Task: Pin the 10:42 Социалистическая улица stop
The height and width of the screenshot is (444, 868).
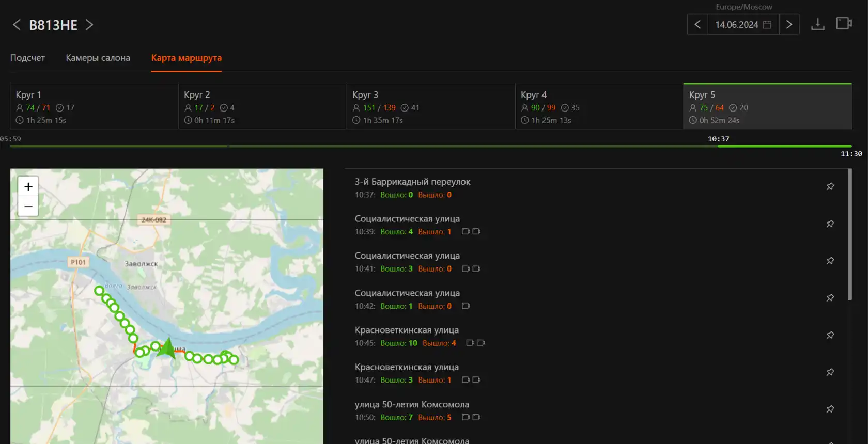Action: click(x=830, y=298)
